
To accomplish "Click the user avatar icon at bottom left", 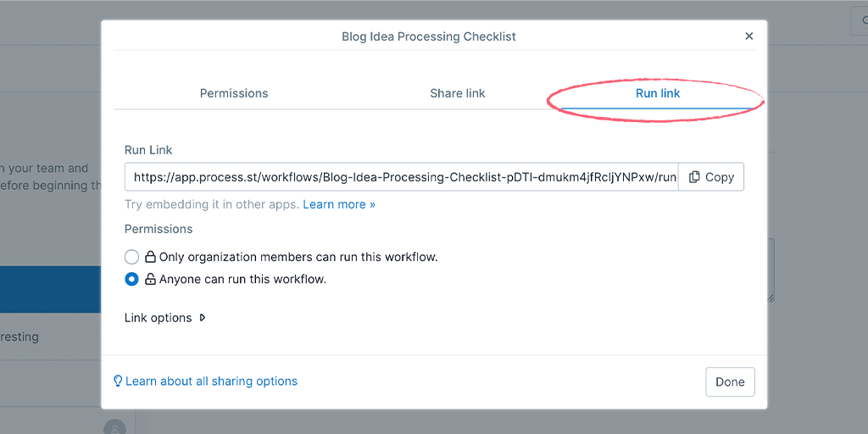I will 114,427.
